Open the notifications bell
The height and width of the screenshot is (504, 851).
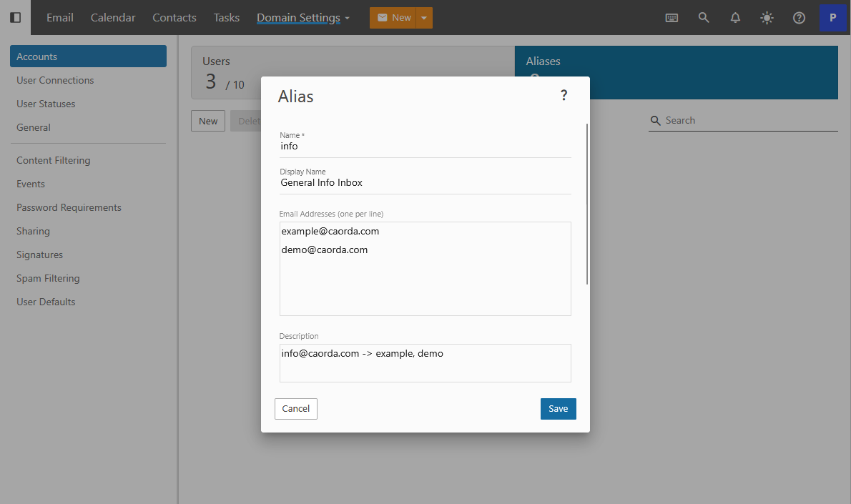(735, 18)
